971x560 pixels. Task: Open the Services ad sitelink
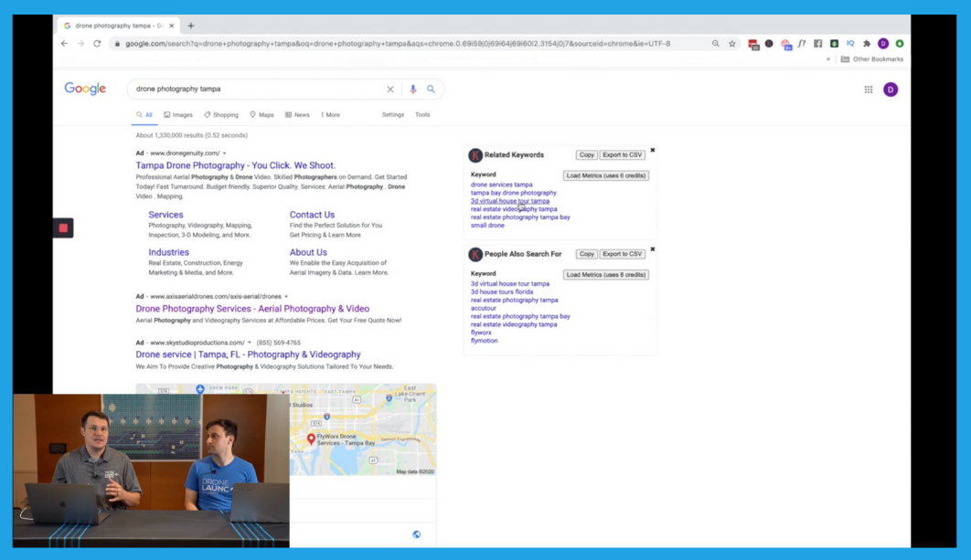coord(165,215)
